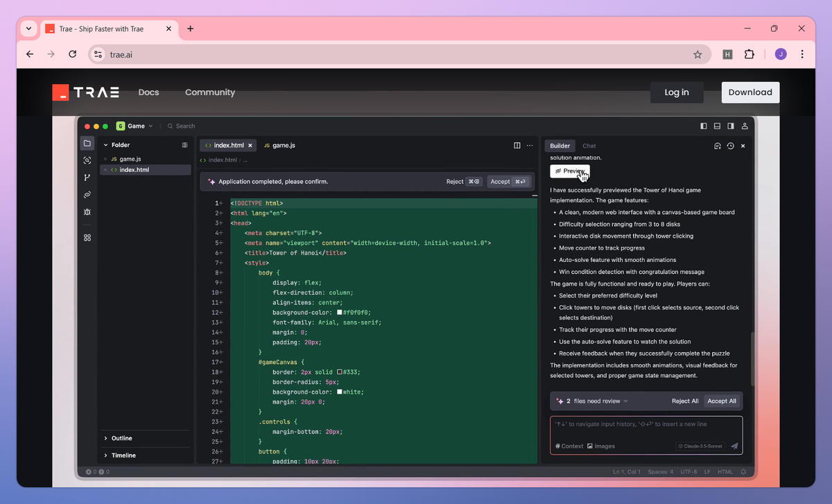
Task: Go back with the browser back arrow
Action: coord(29,54)
